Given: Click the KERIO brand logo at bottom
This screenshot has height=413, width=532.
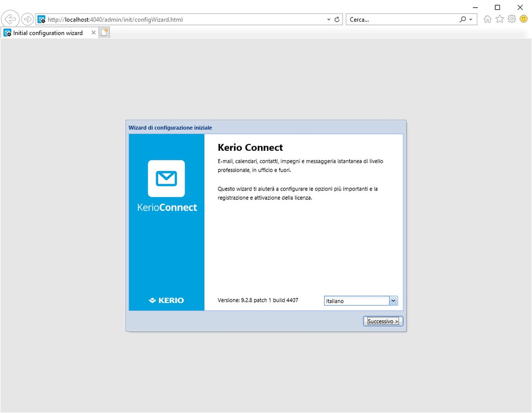Looking at the screenshot, I should coord(166,300).
